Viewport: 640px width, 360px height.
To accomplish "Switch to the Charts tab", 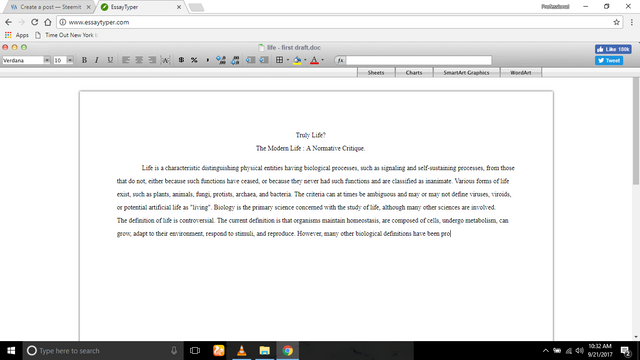I will (x=414, y=73).
